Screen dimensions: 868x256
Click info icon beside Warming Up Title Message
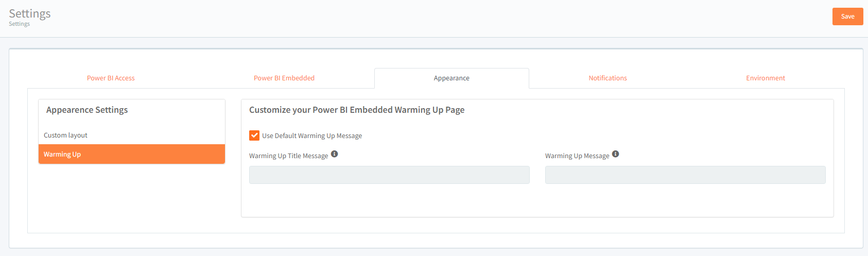pyautogui.click(x=334, y=154)
